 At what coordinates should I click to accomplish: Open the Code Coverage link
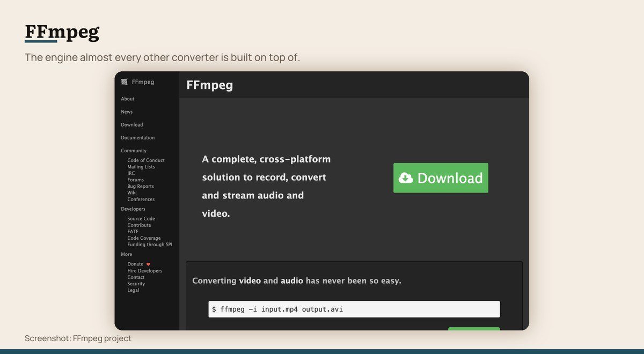click(x=144, y=238)
